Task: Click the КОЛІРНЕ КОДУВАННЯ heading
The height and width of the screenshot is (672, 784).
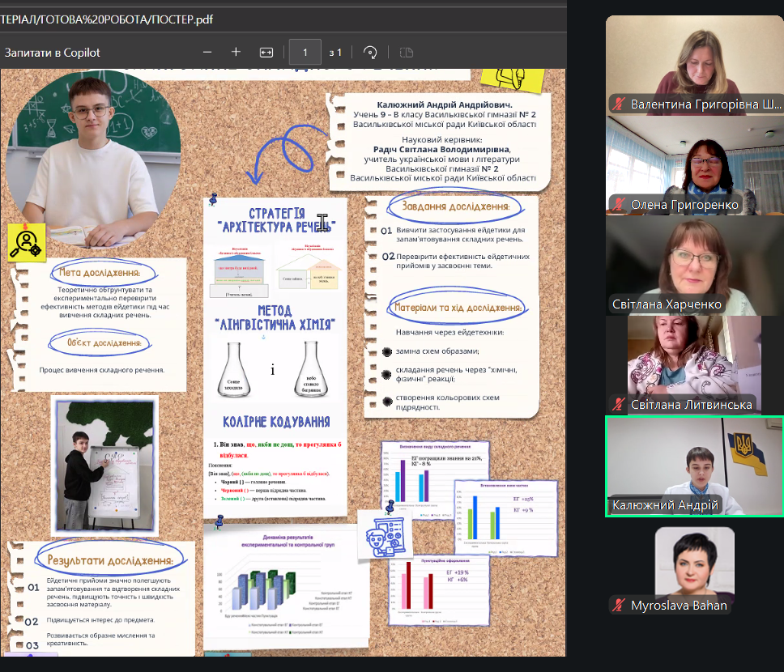Action: 275,422
